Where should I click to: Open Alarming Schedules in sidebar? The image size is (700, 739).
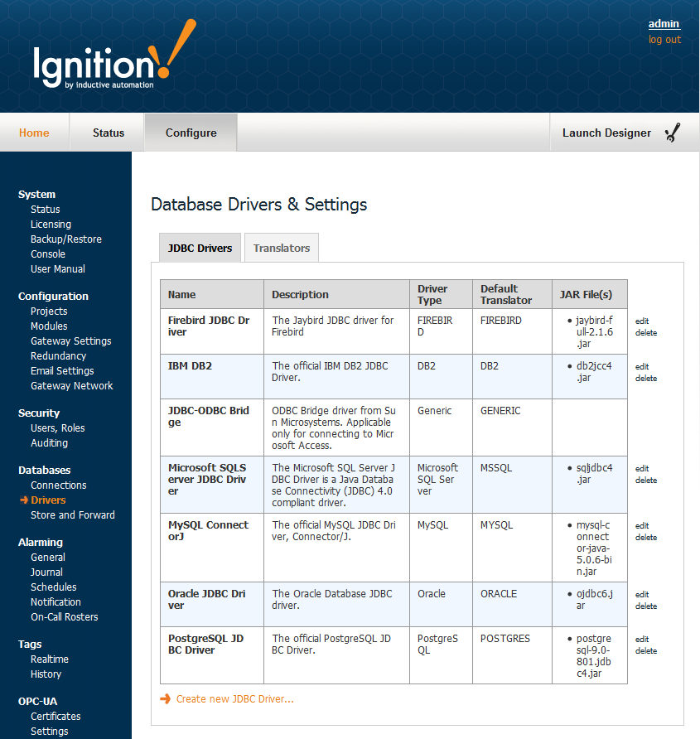(x=53, y=587)
